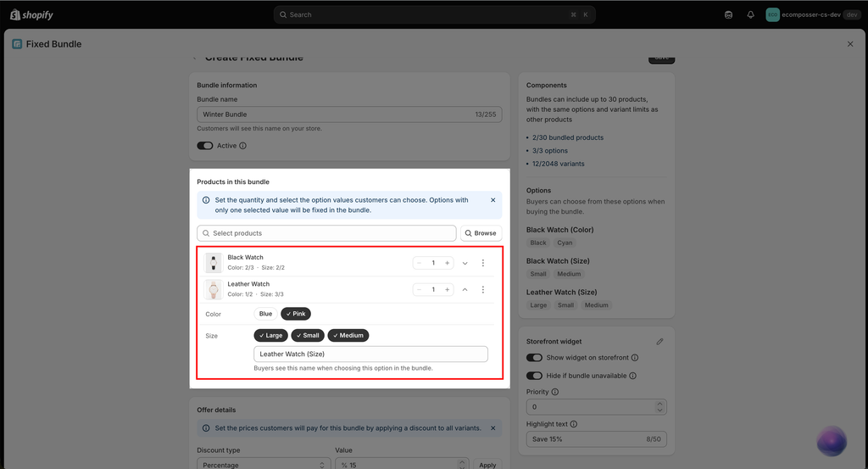The width and height of the screenshot is (868, 469).
Task: Edit Storefront widget with pencil icon
Action: click(x=659, y=342)
